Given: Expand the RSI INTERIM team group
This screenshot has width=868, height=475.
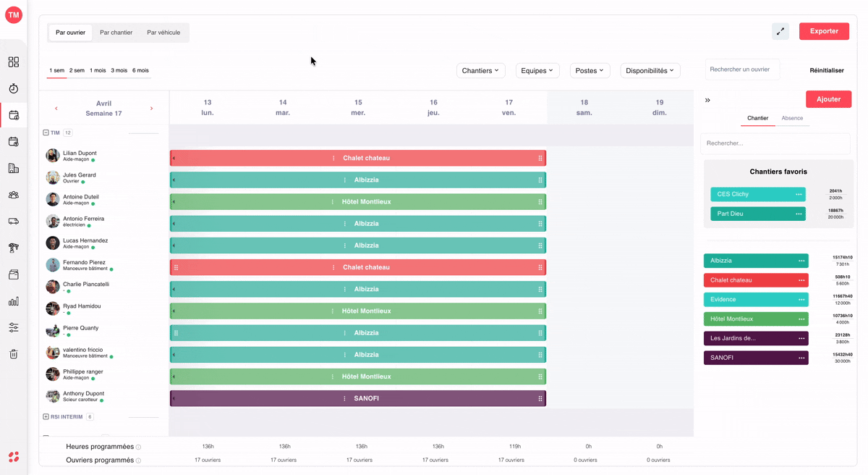Looking at the screenshot, I should (x=46, y=417).
